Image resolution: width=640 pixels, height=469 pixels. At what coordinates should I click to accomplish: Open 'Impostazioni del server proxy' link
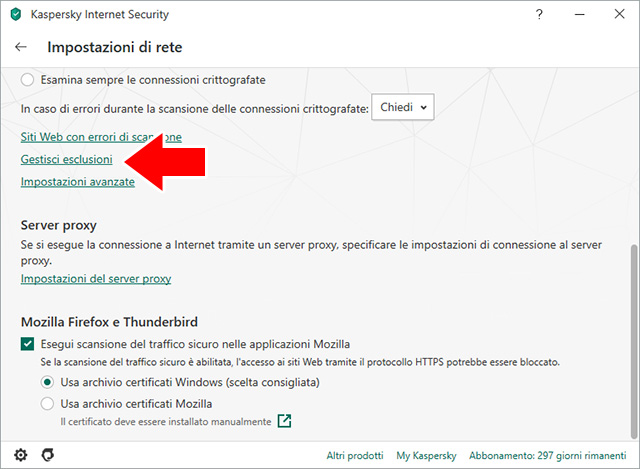click(x=95, y=278)
